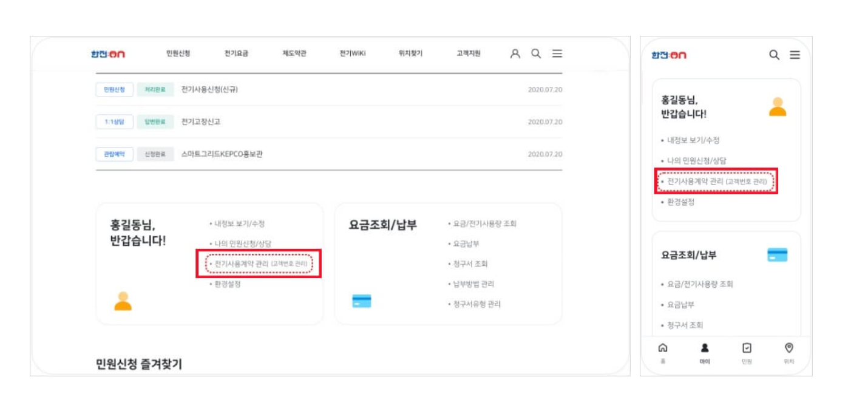
Task: Click the user profile icon in desktop header
Action: [x=515, y=53]
